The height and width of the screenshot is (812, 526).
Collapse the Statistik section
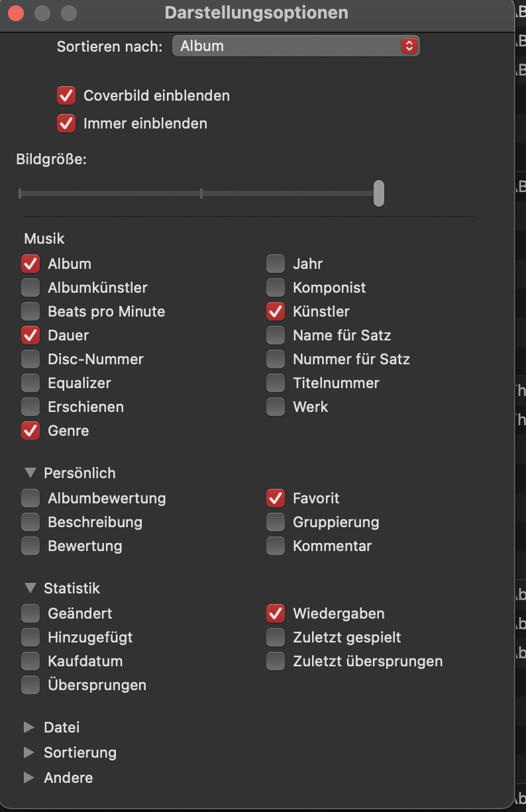pos(30,588)
